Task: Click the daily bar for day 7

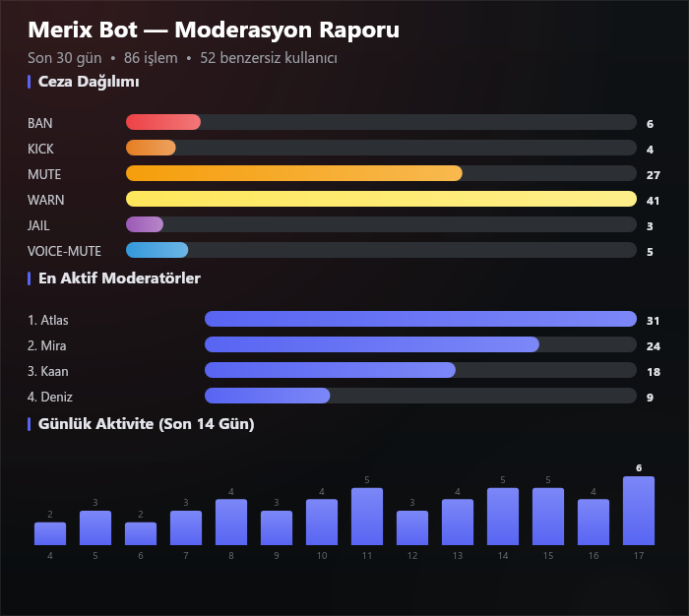Action: 186,527
